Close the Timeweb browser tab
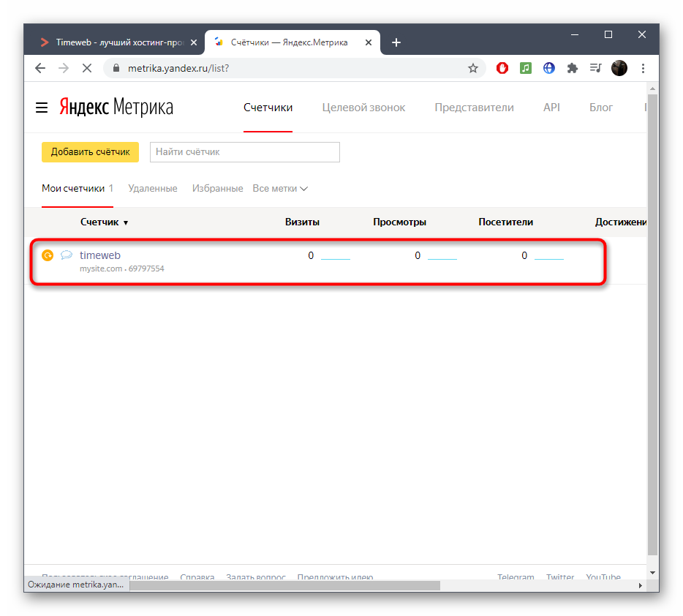This screenshot has height=616, width=683. tap(194, 42)
